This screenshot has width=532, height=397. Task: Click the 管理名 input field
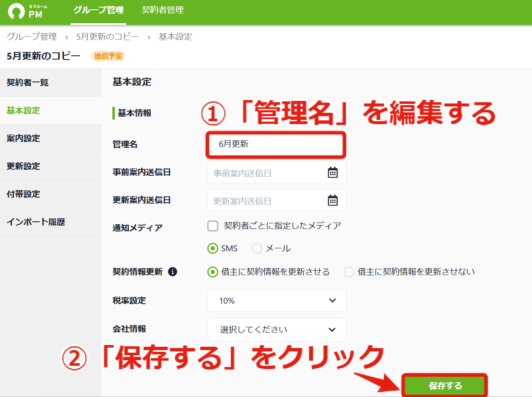276,144
